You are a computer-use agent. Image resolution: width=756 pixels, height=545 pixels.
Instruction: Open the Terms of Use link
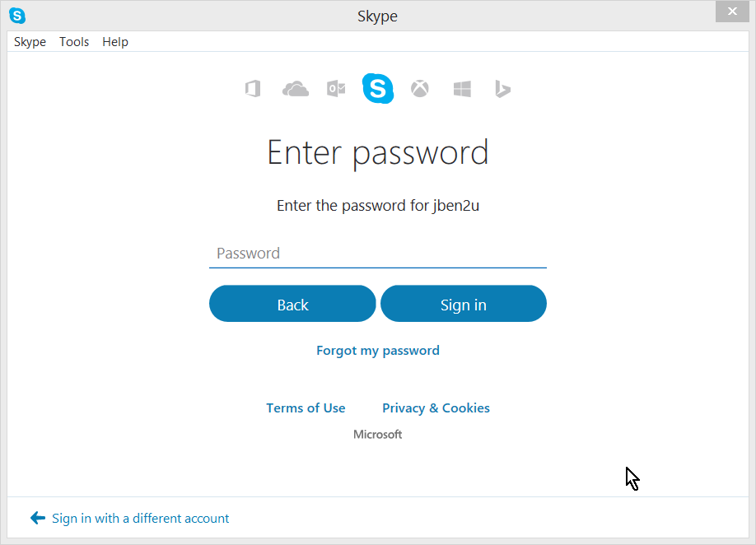pyautogui.click(x=306, y=408)
